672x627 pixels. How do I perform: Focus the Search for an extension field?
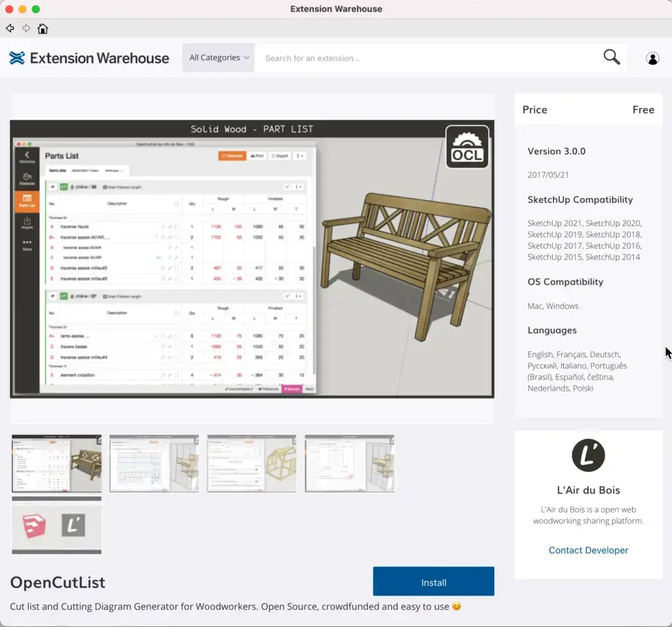pos(429,58)
